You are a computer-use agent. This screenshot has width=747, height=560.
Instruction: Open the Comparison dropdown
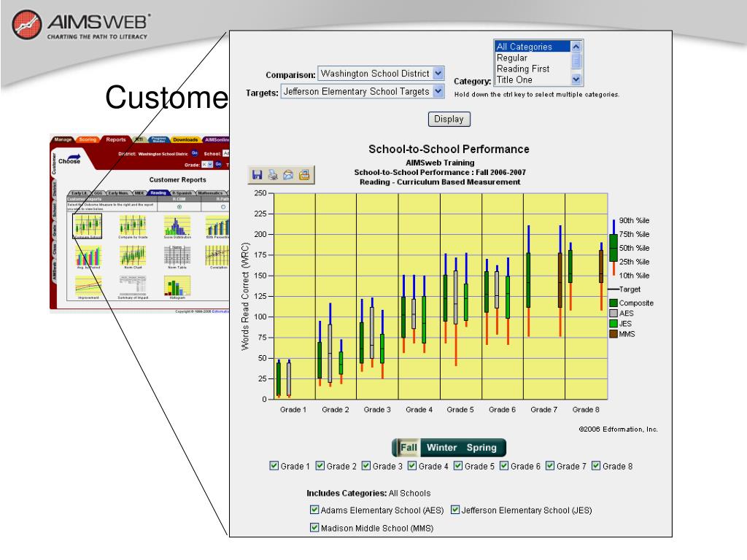tap(381, 74)
